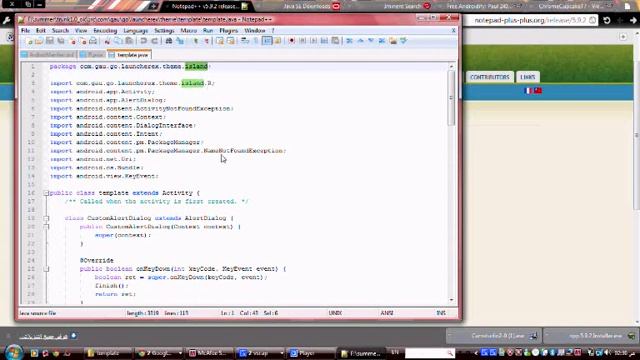
Task: Toggle Show All Characters in toolbar
Action: (x=256, y=41)
